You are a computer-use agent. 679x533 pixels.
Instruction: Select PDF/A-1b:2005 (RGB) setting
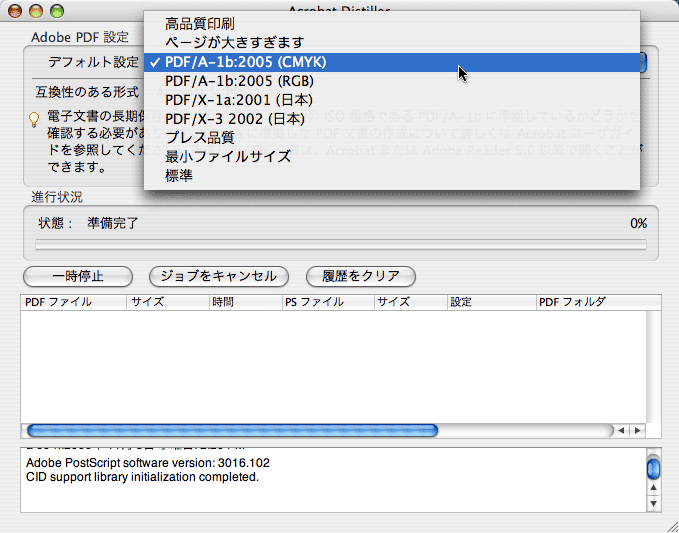238,81
